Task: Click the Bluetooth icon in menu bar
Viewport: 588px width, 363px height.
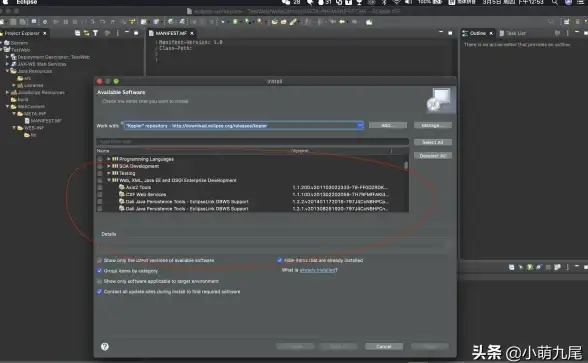Action: pyautogui.click(x=384, y=2)
